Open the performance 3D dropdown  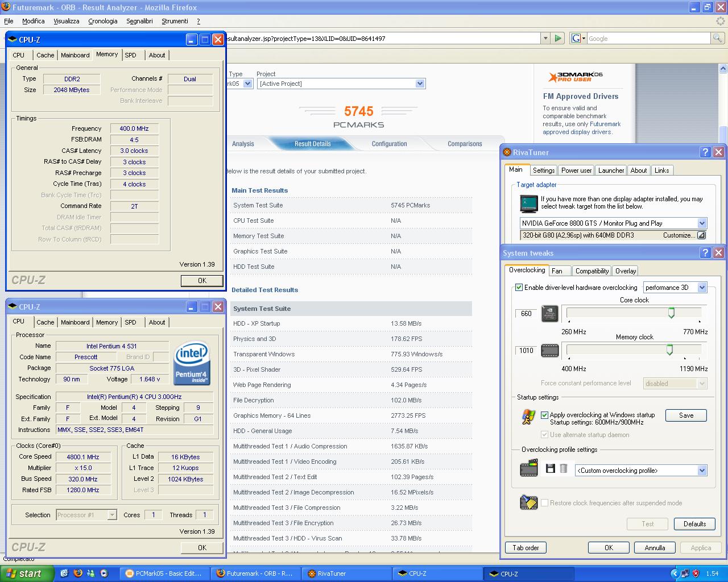tap(702, 288)
